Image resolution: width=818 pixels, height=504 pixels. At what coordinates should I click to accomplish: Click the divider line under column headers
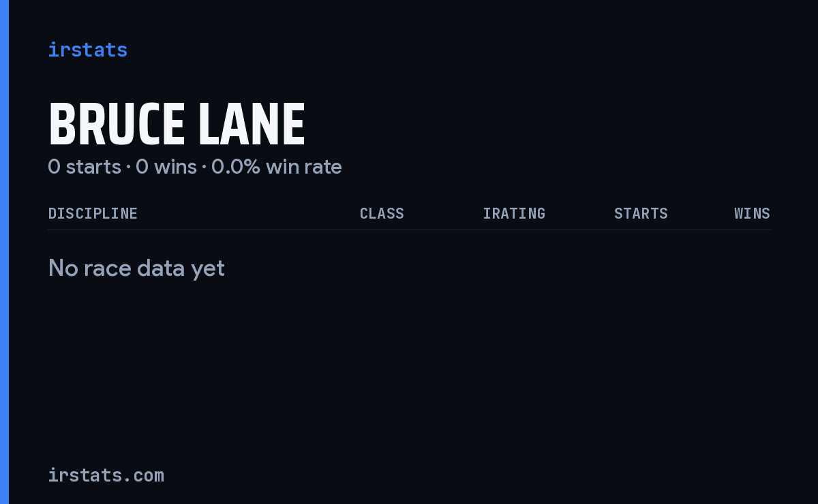click(409, 230)
